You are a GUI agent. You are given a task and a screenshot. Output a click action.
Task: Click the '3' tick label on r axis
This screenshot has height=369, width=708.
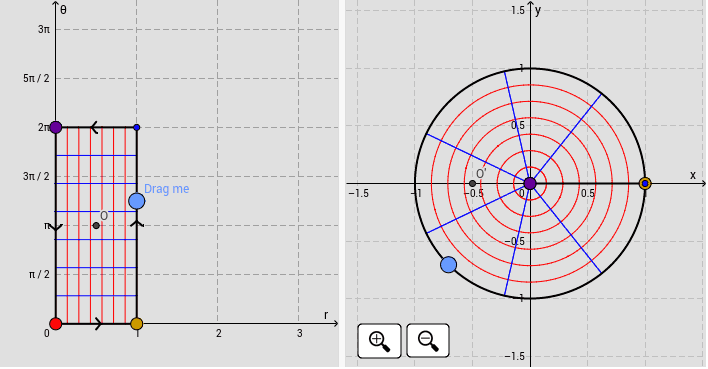point(299,333)
